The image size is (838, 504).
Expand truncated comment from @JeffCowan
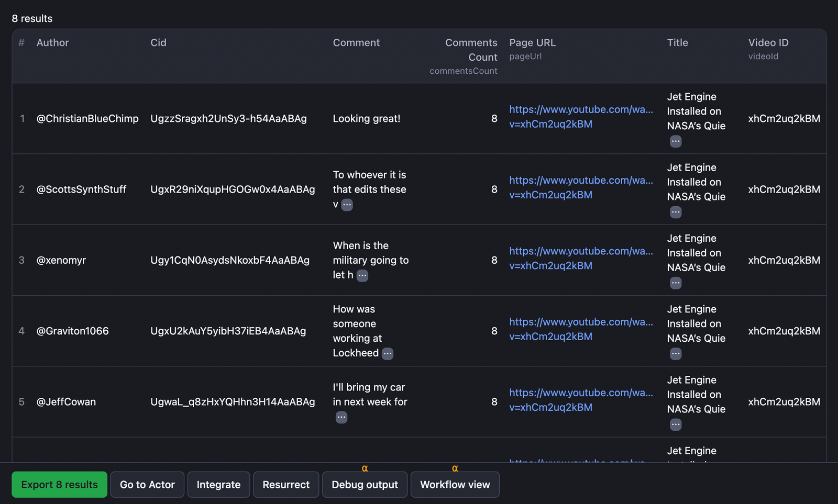pyautogui.click(x=341, y=418)
